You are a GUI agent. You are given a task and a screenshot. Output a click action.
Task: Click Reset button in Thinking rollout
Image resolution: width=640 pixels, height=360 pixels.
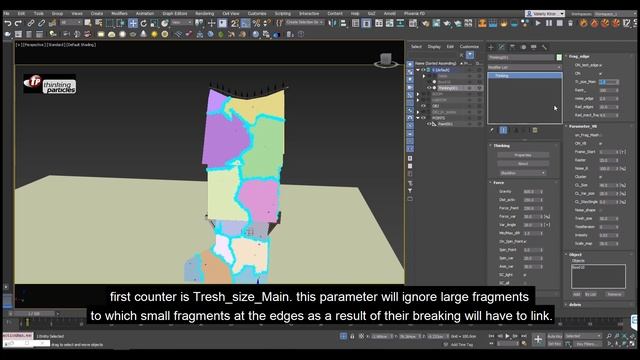(523, 164)
